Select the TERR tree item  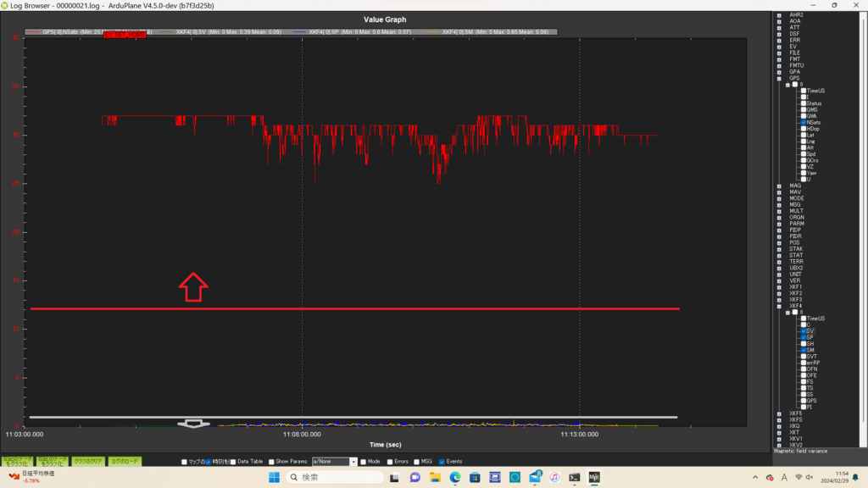tap(797, 262)
